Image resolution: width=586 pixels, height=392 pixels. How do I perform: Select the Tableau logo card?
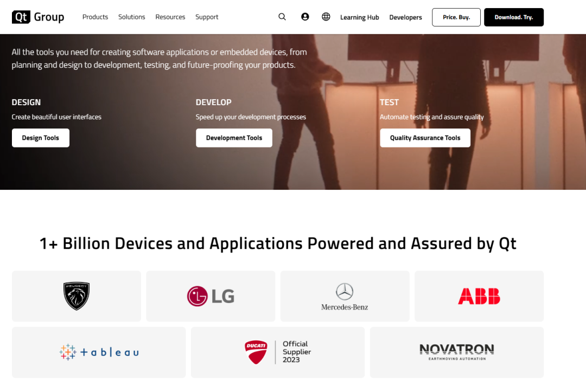click(x=99, y=352)
